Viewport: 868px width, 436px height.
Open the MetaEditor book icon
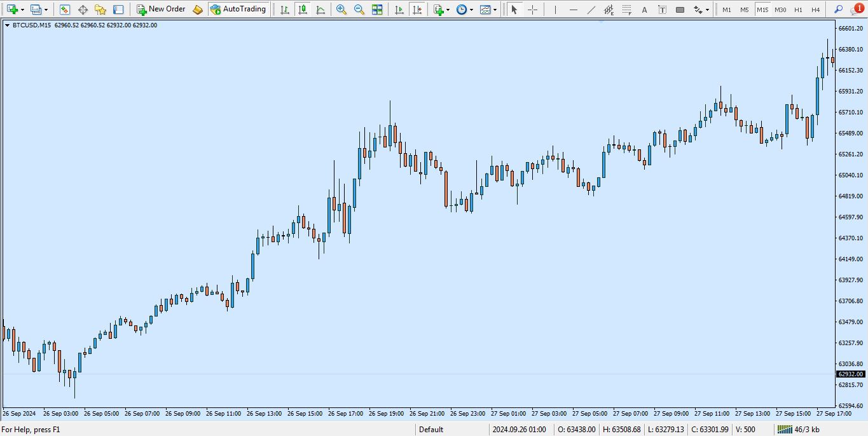(198, 10)
